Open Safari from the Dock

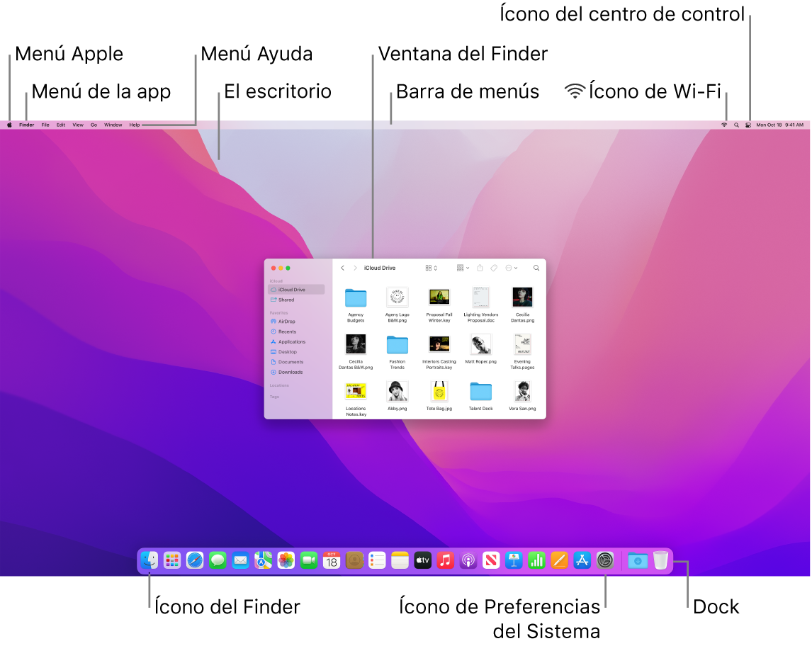[195, 560]
